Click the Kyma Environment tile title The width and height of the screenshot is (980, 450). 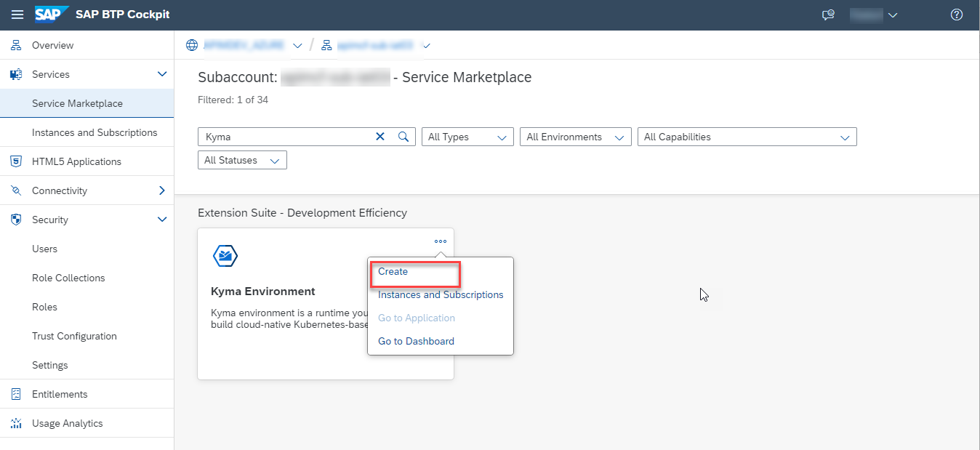pos(263,292)
